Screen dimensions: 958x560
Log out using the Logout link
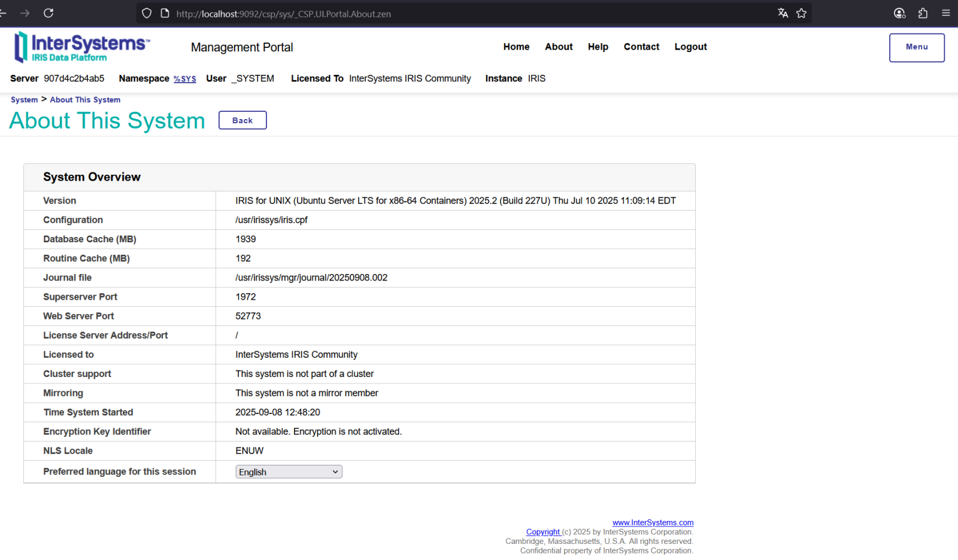click(690, 47)
